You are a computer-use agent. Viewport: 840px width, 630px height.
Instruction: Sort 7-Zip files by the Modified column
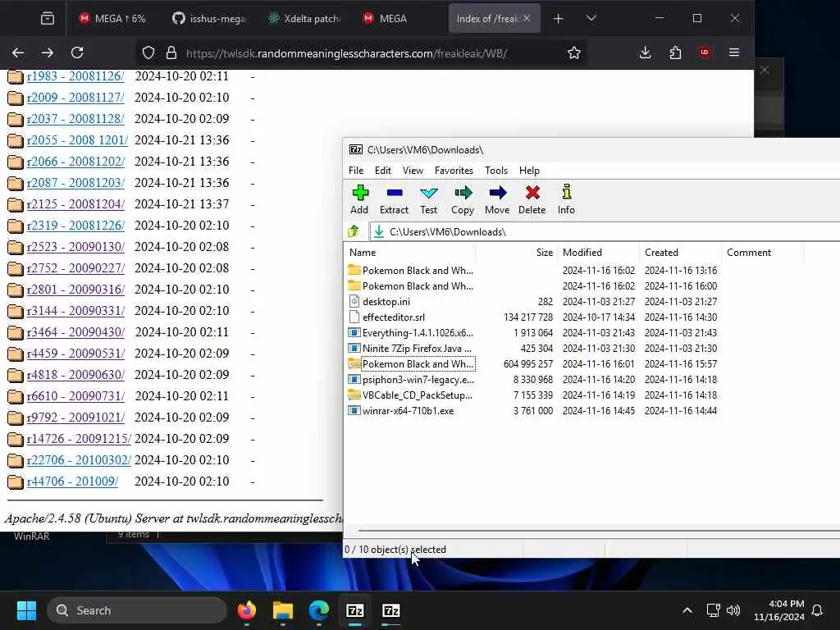pyautogui.click(x=598, y=253)
